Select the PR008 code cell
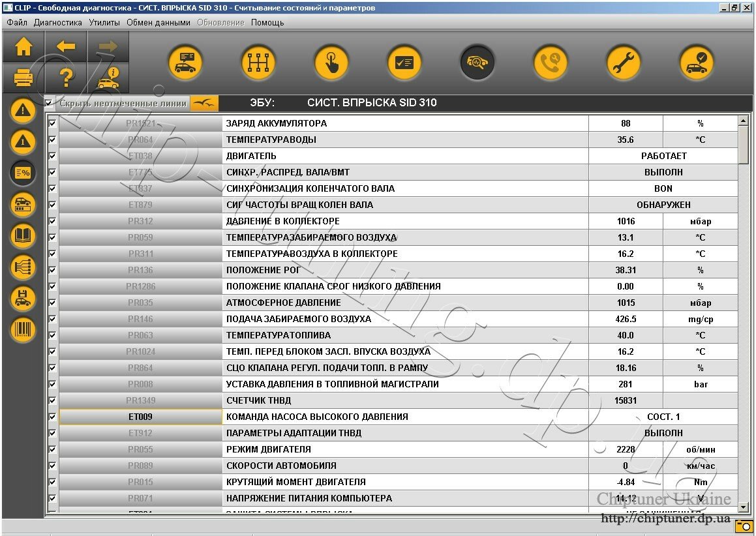 click(140, 384)
